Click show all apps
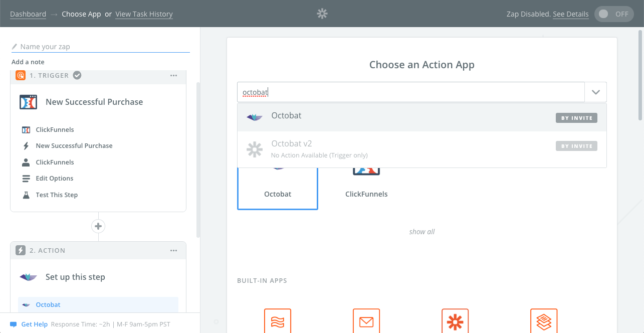644x333 pixels. [x=422, y=232]
